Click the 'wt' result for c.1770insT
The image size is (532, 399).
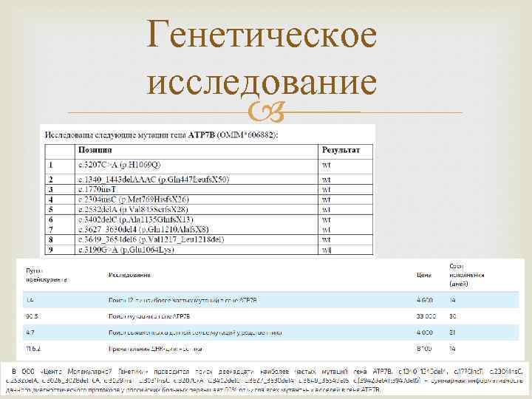[326, 189]
